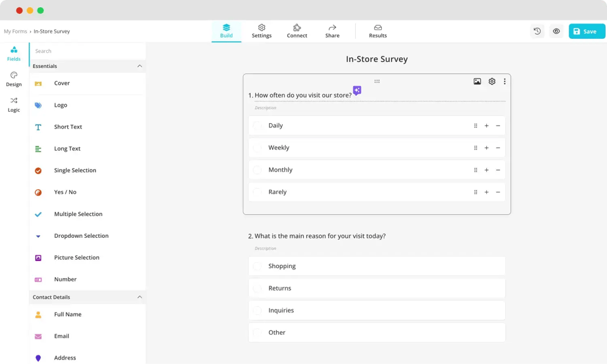Click the AI sparkle icon beside question 1

[357, 90]
